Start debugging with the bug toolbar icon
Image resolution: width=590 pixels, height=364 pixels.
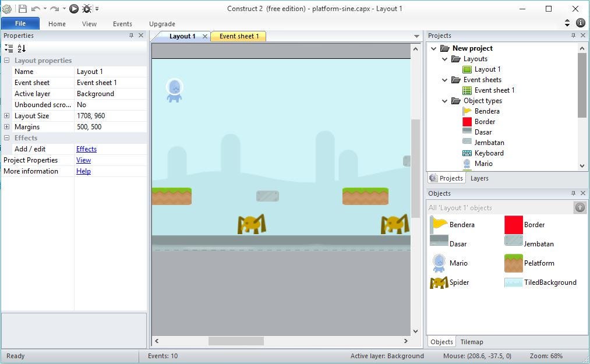click(x=88, y=8)
